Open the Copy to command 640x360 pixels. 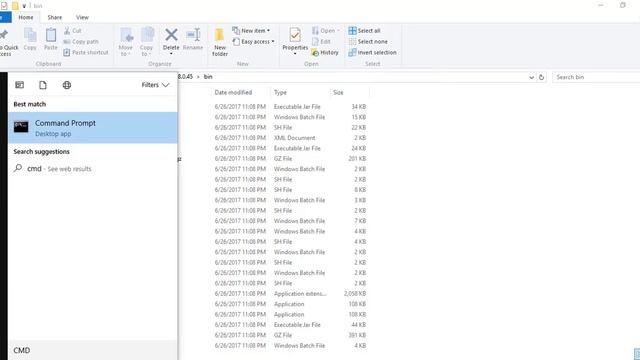[147, 42]
